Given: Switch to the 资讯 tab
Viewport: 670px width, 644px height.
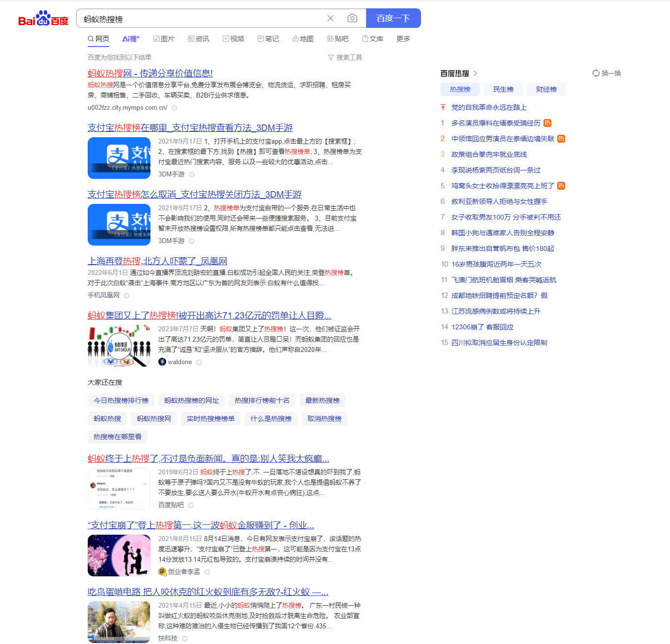Looking at the screenshot, I should tap(199, 39).
